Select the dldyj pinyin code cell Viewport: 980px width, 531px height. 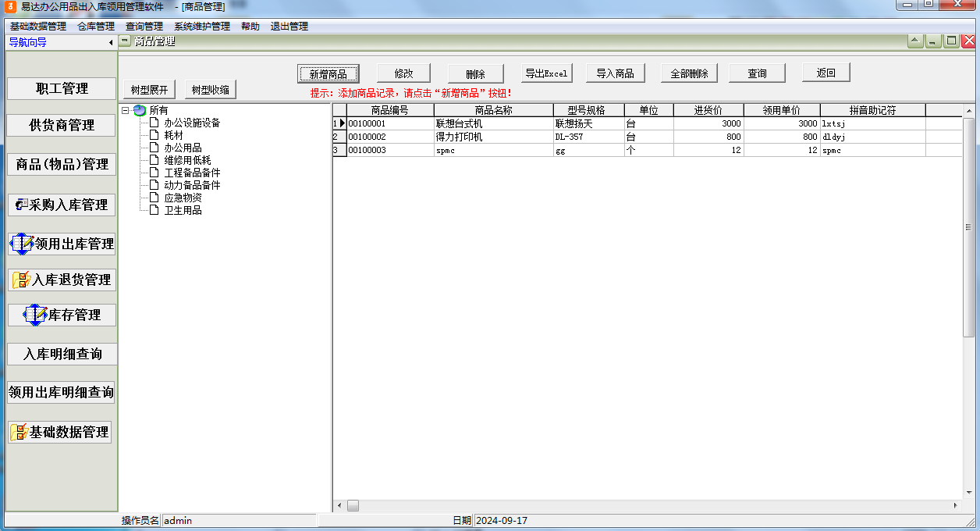coord(873,137)
